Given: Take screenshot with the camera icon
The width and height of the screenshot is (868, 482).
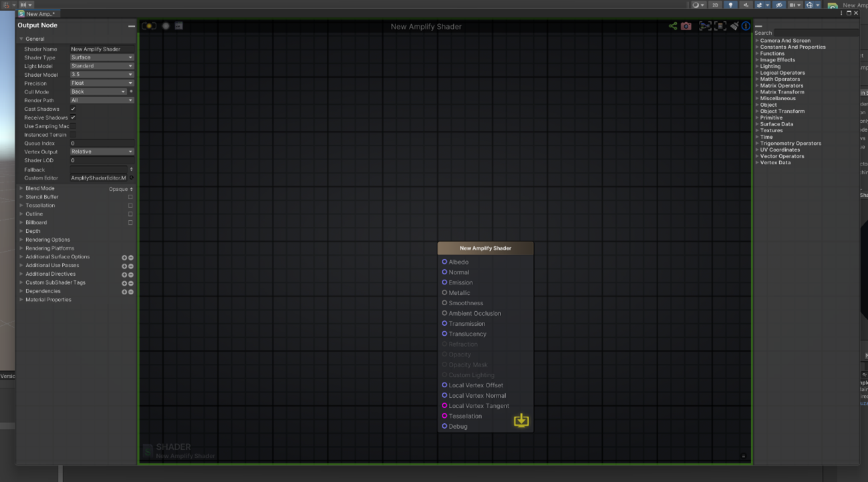Looking at the screenshot, I should [686, 26].
